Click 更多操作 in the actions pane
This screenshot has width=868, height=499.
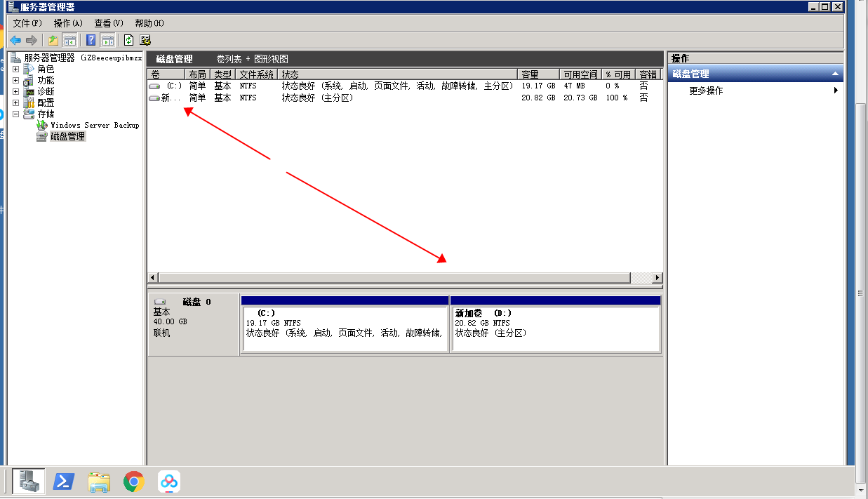[706, 91]
